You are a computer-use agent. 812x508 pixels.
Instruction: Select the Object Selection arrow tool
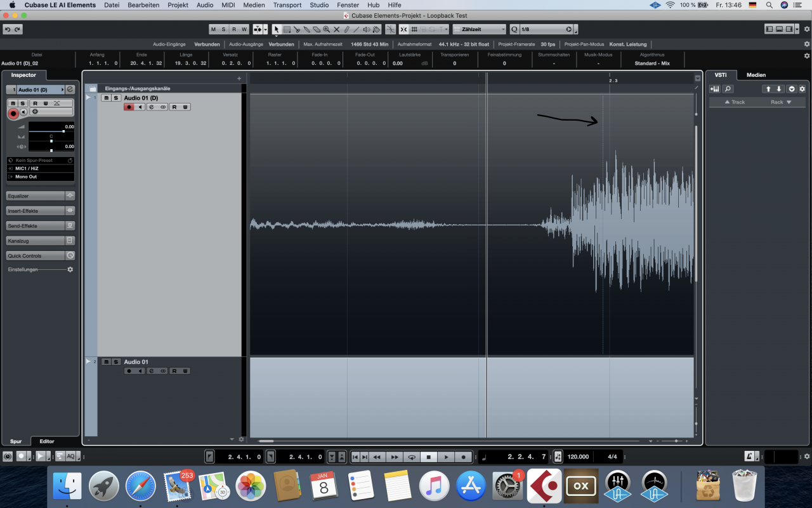pos(277,29)
